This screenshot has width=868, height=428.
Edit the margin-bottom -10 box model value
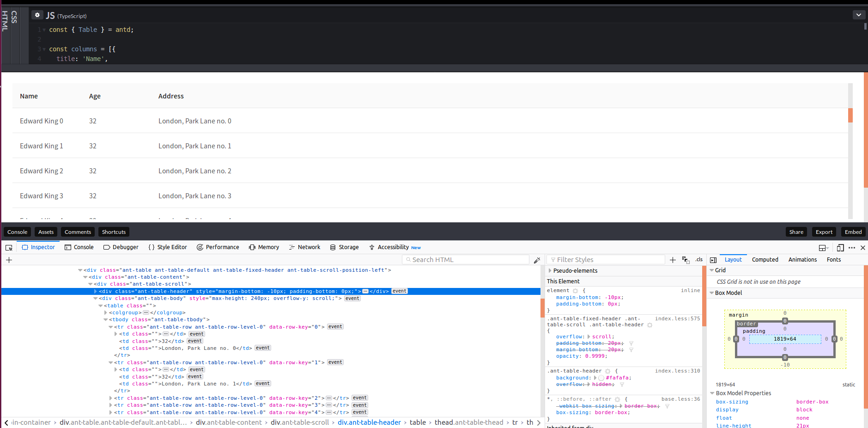pyautogui.click(x=785, y=365)
